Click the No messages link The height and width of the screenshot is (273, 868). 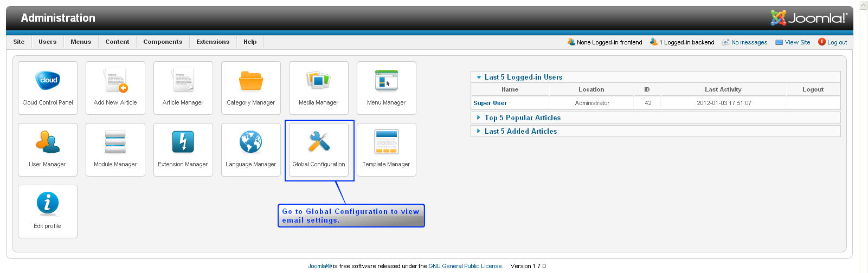pyautogui.click(x=749, y=42)
